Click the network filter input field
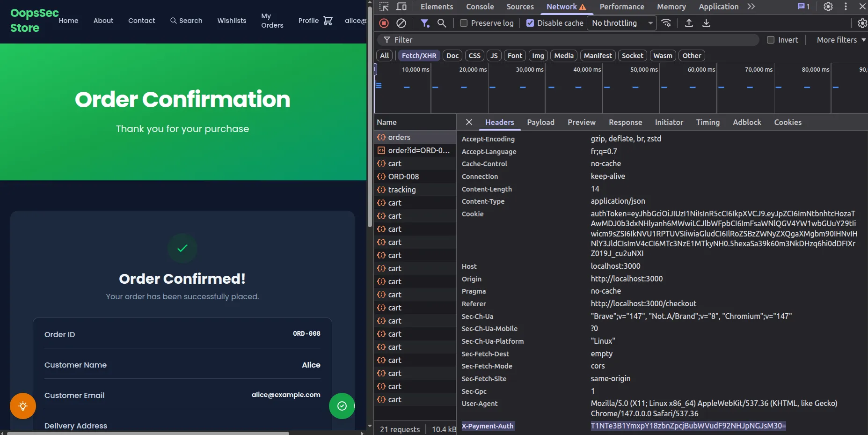The image size is (868, 435). (x=562, y=40)
